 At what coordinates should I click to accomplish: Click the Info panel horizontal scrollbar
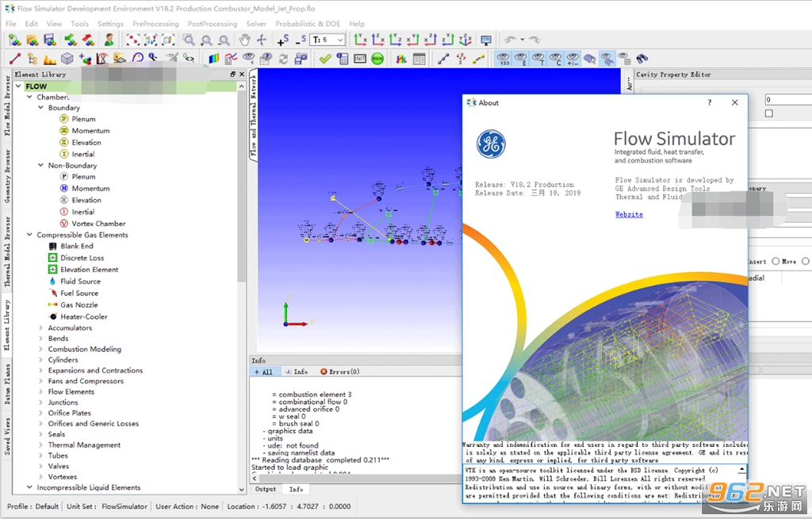(x=356, y=478)
